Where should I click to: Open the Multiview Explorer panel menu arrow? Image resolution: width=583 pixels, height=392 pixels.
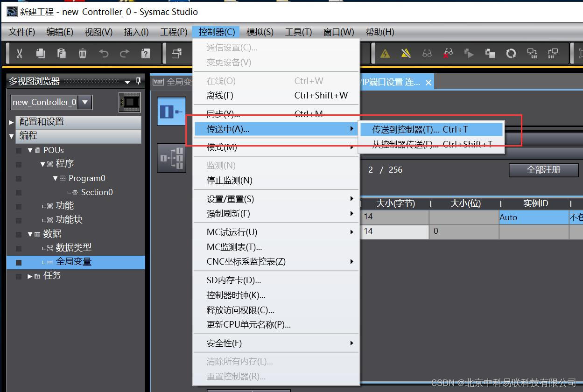pos(127,82)
